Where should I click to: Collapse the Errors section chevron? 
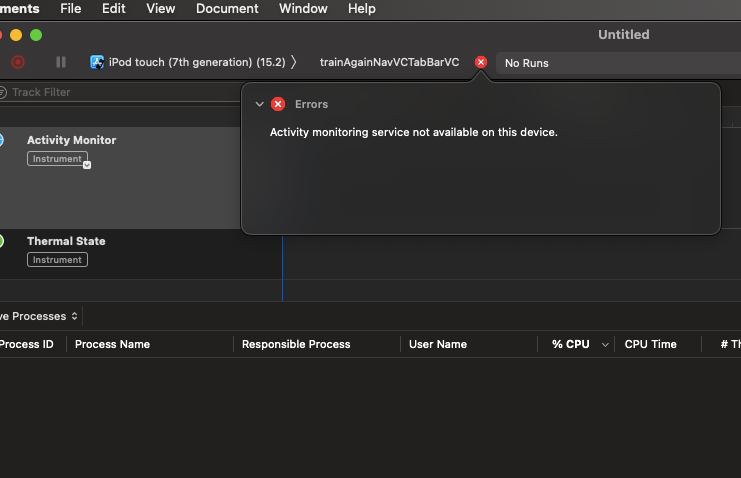[259, 104]
